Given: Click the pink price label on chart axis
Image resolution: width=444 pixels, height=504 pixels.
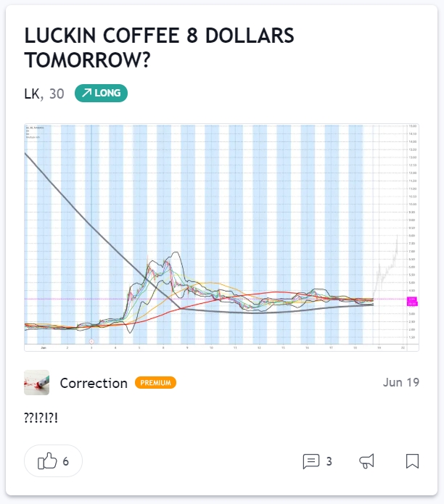Looking at the screenshot, I should coord(411,299).
